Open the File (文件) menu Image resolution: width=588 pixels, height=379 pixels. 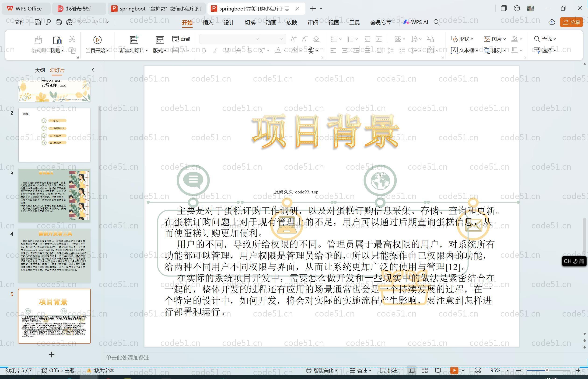tap(16, 22)
